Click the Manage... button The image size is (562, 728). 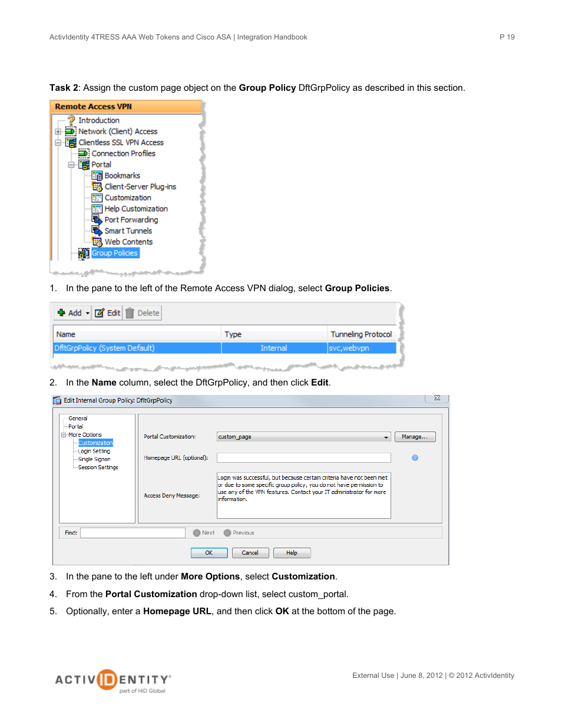tap(415, 437)
